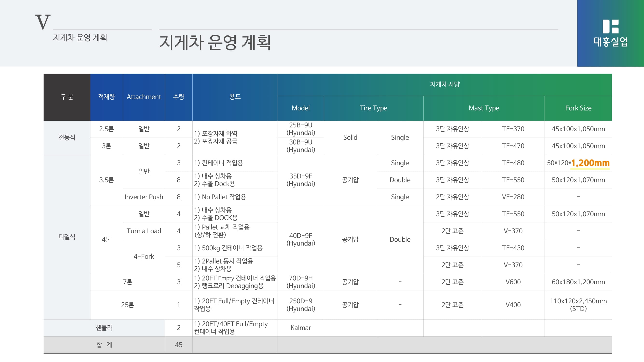Select the 디젤식 category cell
Screen dimensions: 644x362
(67, 237)
